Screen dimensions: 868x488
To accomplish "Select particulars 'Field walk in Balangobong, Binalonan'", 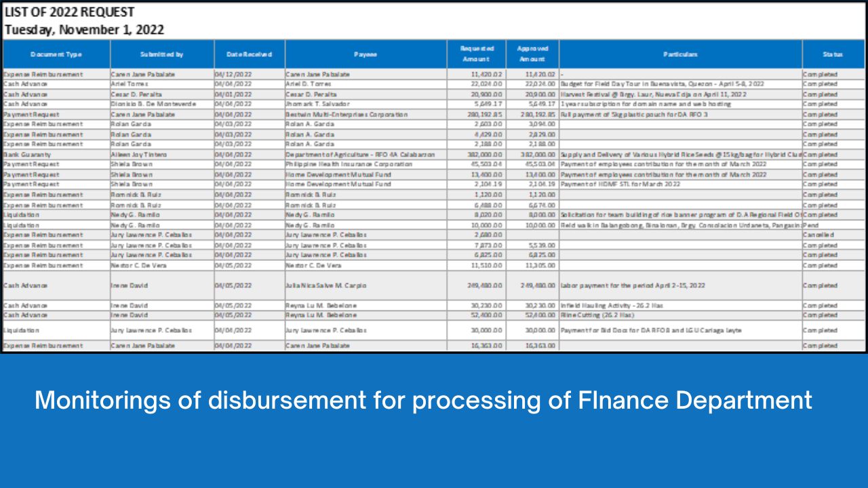I will point(681,224).
